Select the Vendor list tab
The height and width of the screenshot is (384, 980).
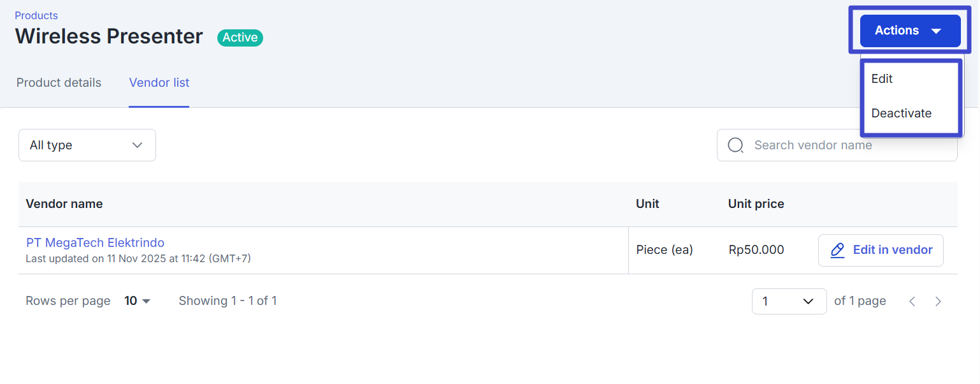pos(159,83)
